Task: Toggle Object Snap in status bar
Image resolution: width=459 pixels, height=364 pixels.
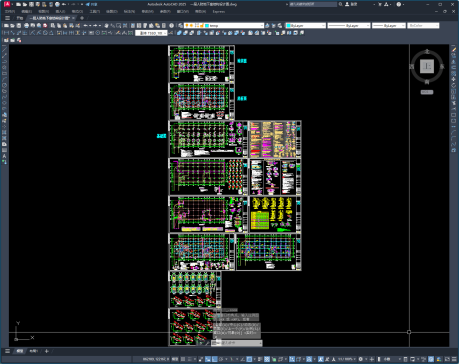Action: [249, 359]
